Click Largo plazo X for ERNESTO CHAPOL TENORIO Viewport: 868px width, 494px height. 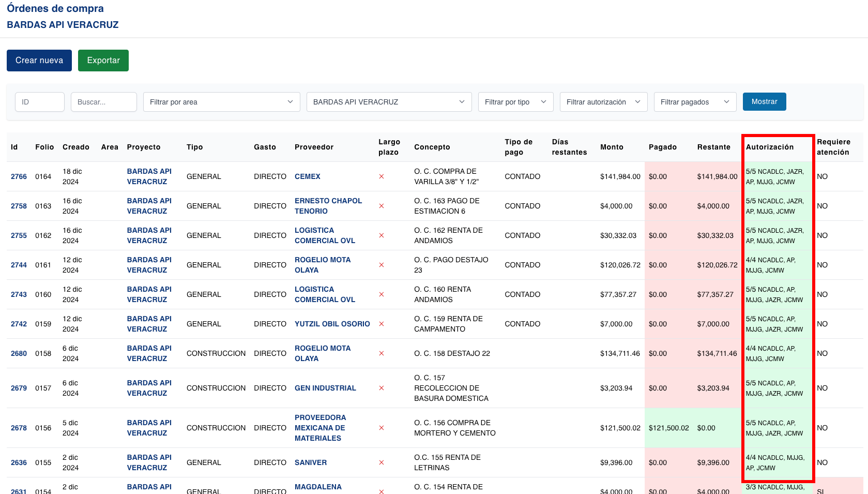(382, 206)
